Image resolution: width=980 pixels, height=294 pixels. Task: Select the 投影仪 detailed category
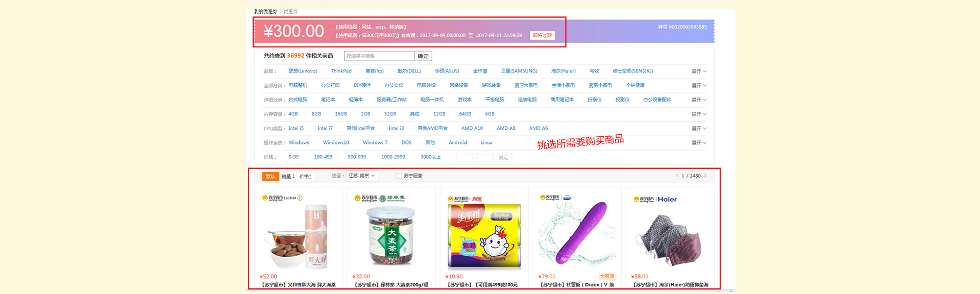click(x=622, y=100)
